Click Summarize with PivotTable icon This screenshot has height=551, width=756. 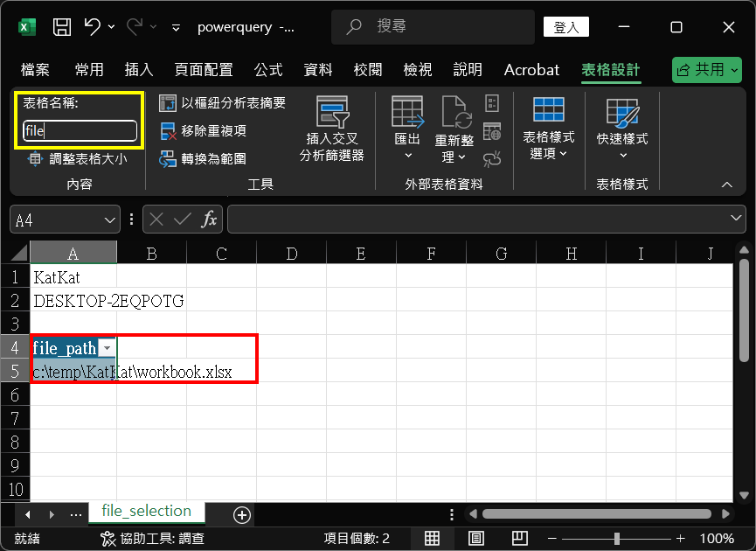point(168,103)
